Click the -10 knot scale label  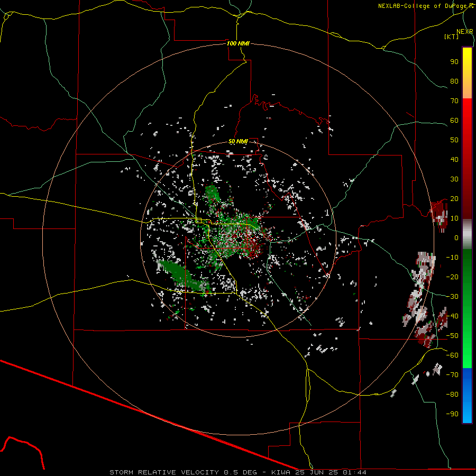tap(452, 258)
